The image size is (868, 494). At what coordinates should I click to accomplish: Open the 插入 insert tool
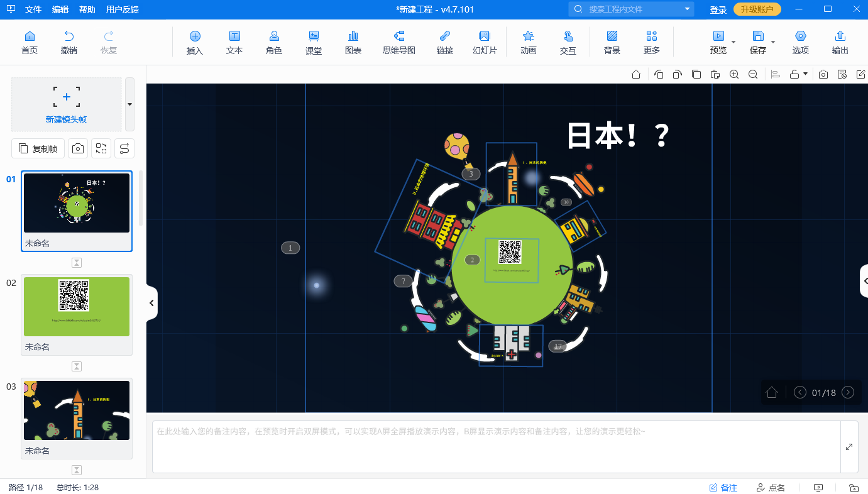[195, 42]
